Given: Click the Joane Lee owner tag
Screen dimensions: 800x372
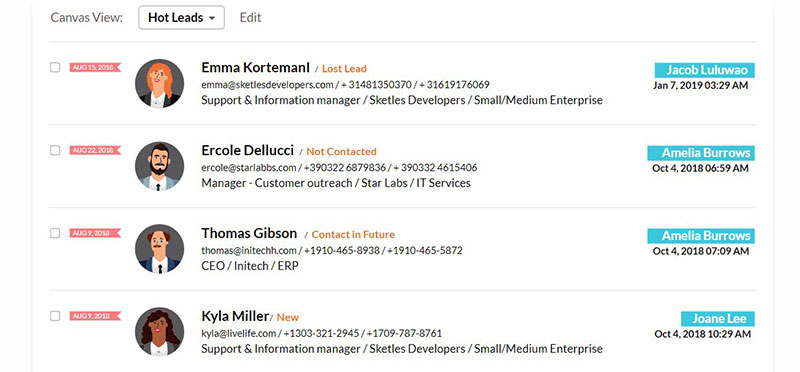Looking at the screenshot, I should tap(718, 319).
